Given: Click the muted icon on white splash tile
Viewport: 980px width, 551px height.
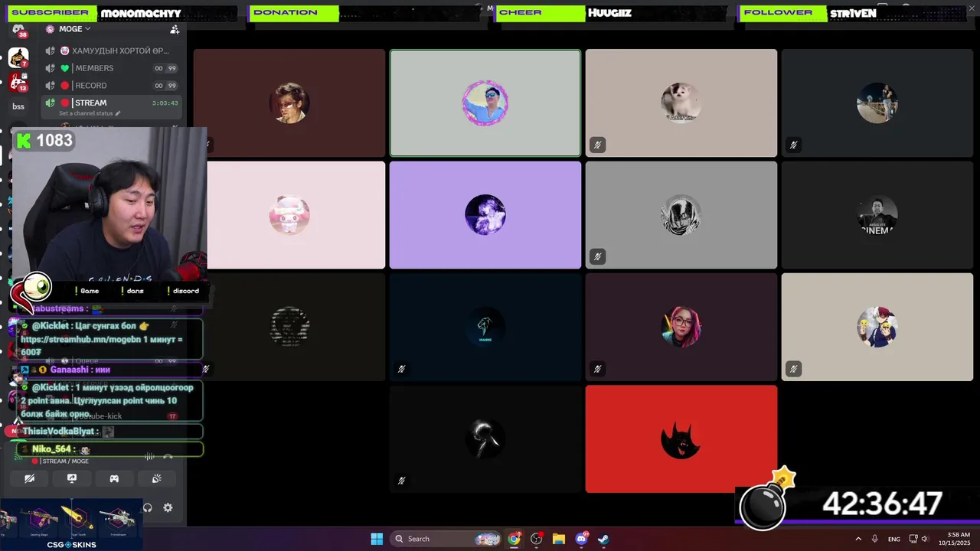Looking at the screenshot, I should (402, 481).
